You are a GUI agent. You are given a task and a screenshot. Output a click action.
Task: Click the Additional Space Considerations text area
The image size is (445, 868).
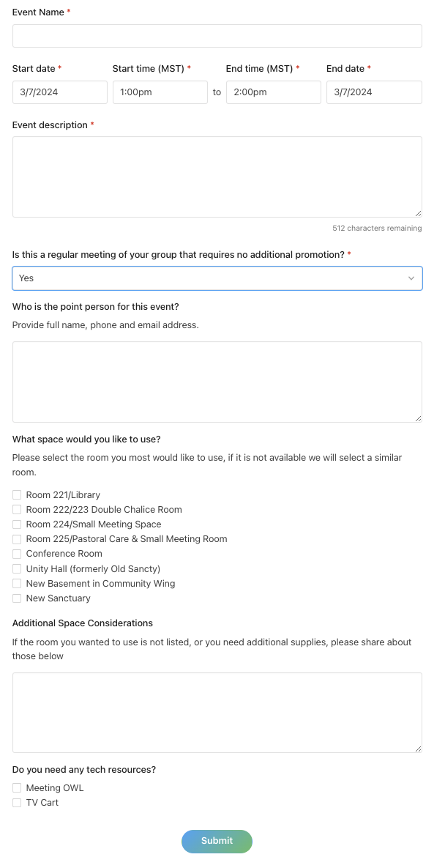(217, 713)
